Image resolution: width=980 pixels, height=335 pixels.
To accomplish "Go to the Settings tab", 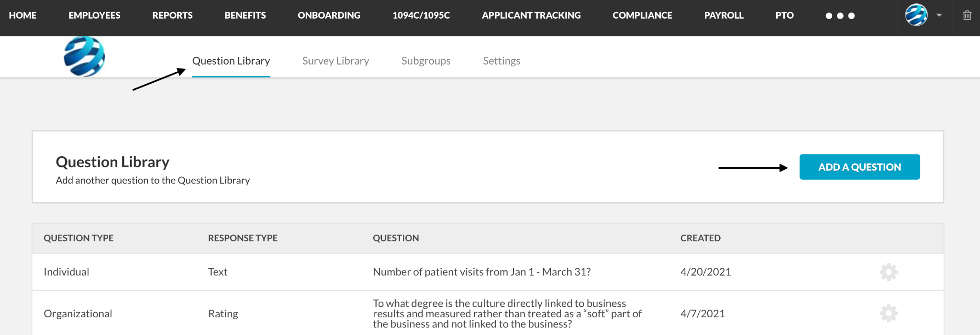I will point(501,61).
